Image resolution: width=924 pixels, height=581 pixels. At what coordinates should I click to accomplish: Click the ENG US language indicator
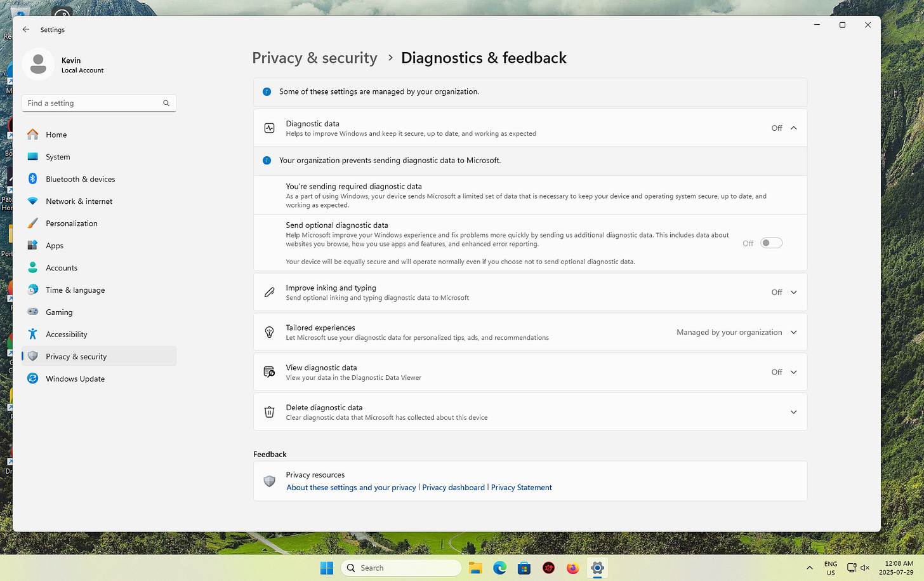pyautogui.click(x=831, y=568)
